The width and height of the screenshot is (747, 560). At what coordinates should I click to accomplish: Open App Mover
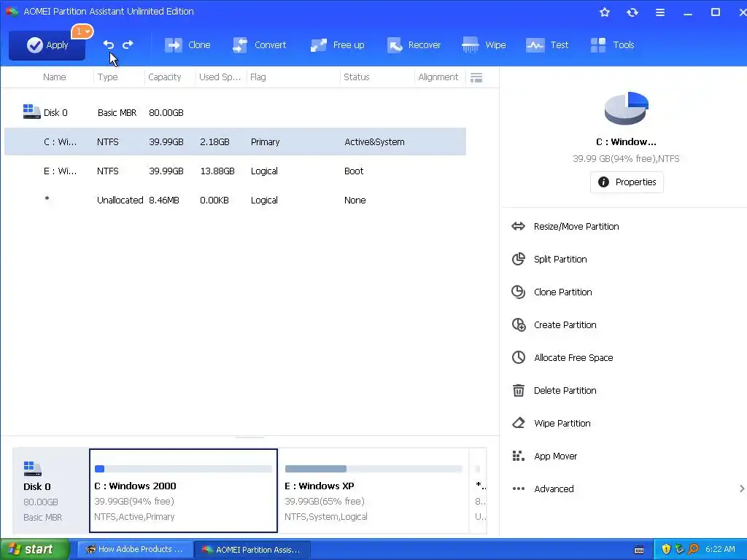pos(555,456)
